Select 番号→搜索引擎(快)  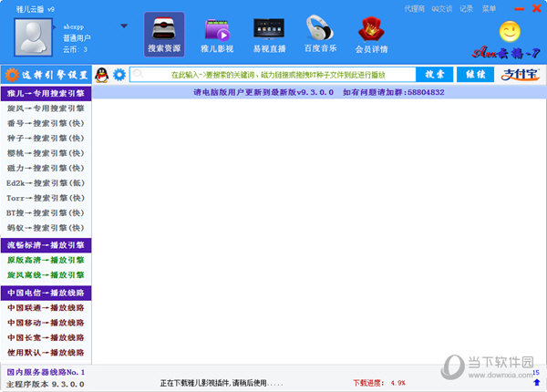click(46, 123)
